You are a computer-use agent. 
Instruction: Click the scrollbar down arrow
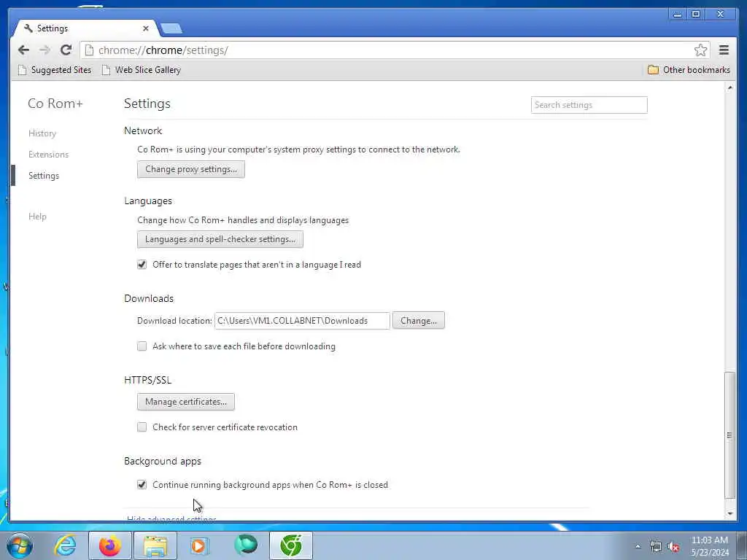729,514
